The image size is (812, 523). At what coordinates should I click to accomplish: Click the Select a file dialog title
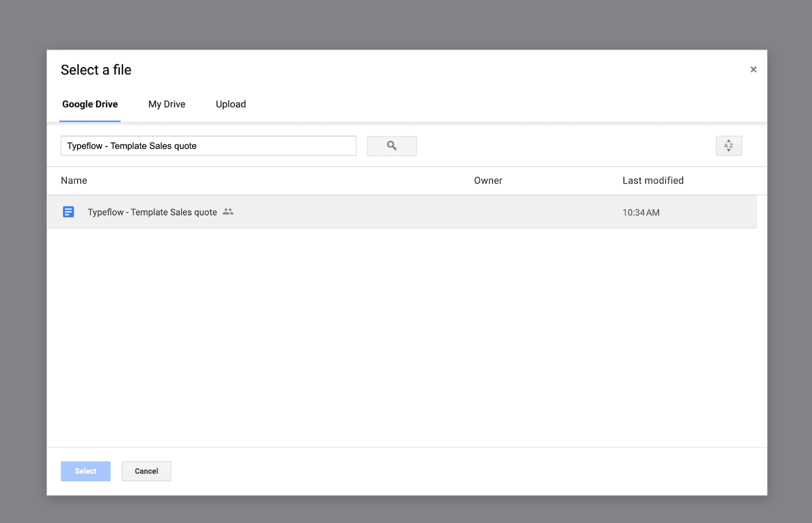pyautogui.click(x=96, y=70)
